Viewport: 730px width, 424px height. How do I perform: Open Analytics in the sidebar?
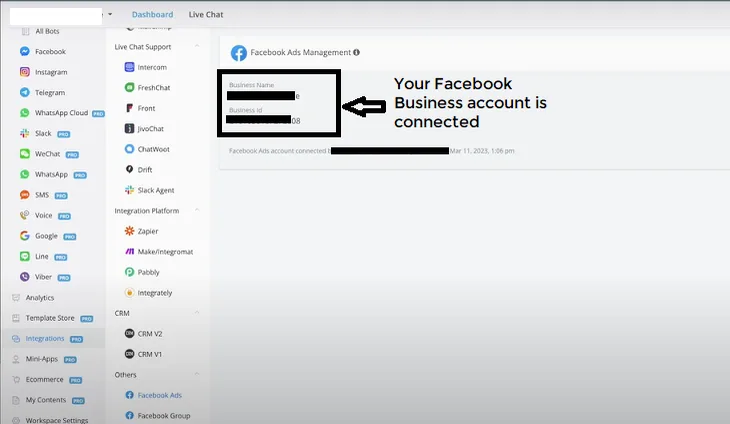tap(40, 297)
